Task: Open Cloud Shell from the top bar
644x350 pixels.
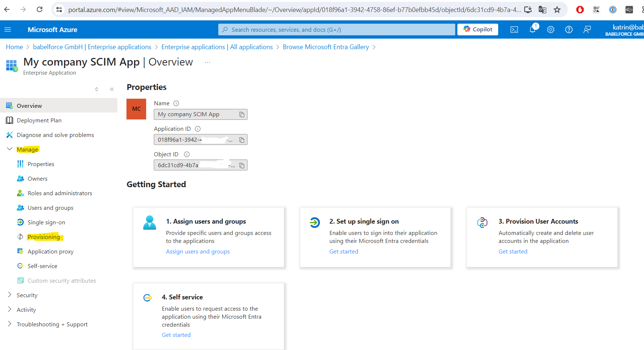Action: click(x=514, y=30)
